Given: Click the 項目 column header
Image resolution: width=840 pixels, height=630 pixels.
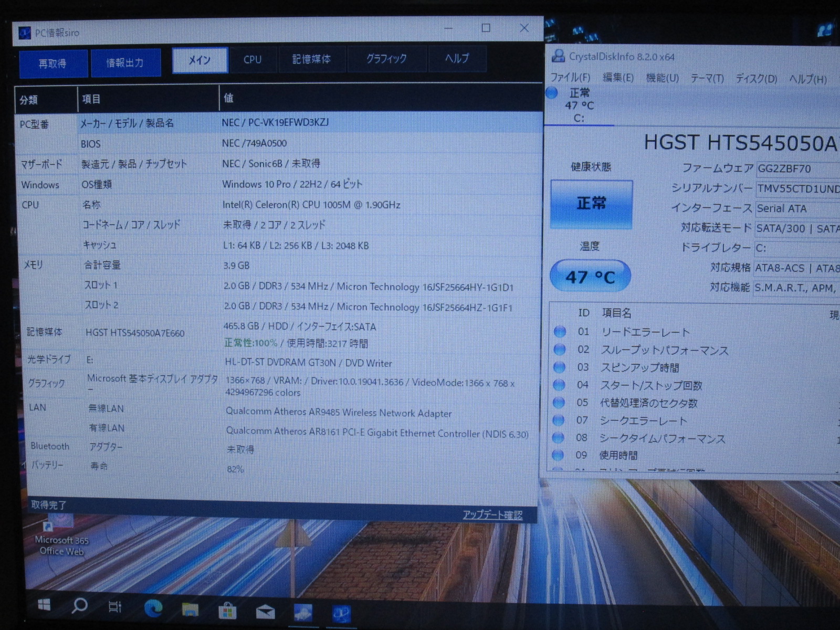Looking at the screenshot, I should [x=149, y=99].
